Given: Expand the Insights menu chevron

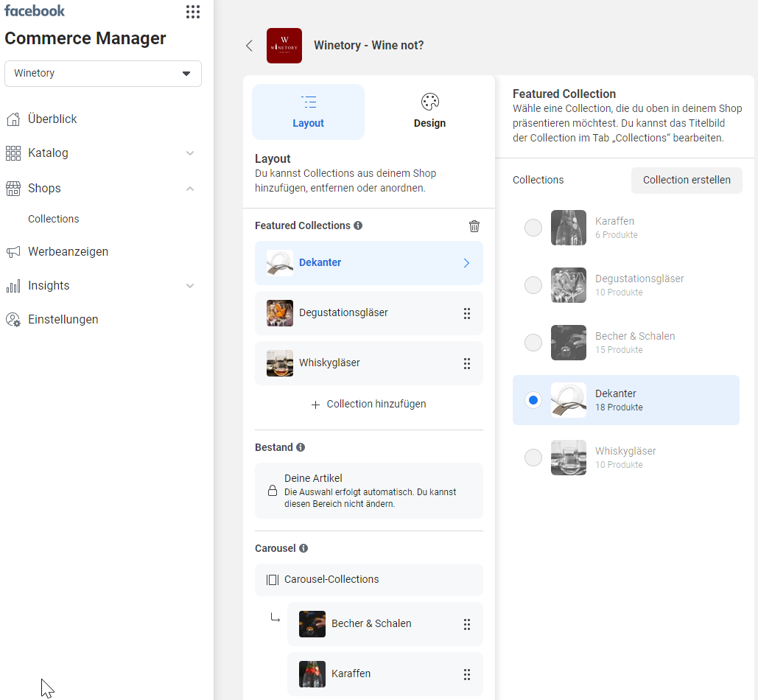Looking at the screenshot, I should (x=190, y=286).
